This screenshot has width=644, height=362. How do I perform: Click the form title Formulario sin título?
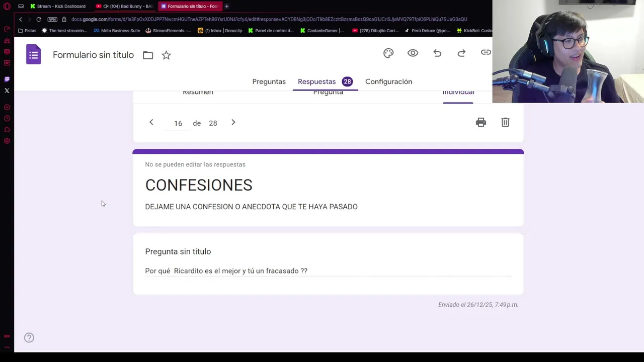pyautogui.click(x=93, y=55)
